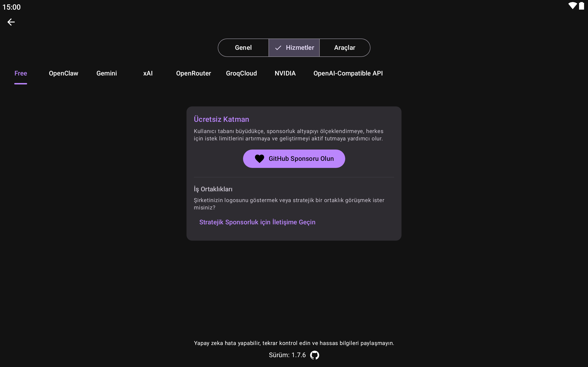Tap the battery status icon

(x=581, y=6)
